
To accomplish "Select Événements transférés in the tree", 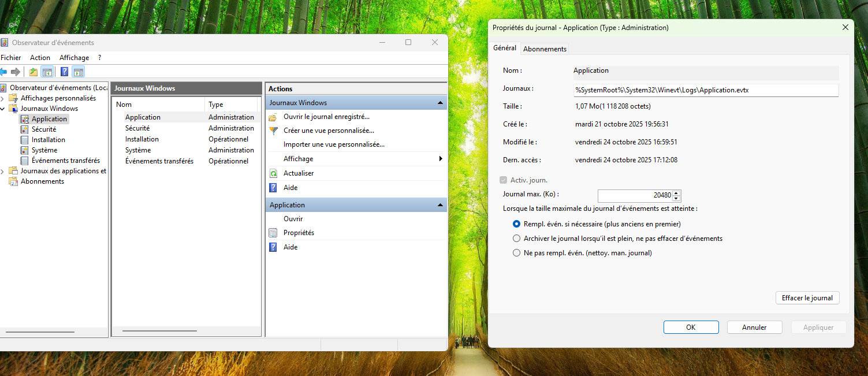I will (x=66, y=161).
